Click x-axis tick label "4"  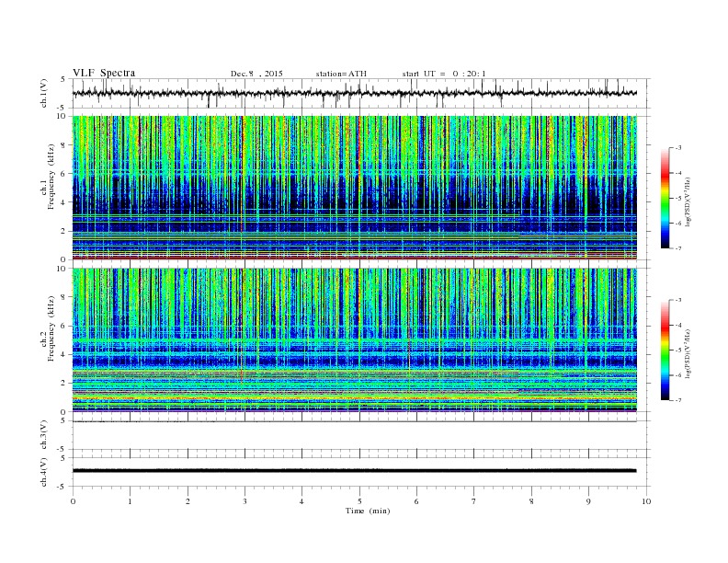tap(301, 501)
